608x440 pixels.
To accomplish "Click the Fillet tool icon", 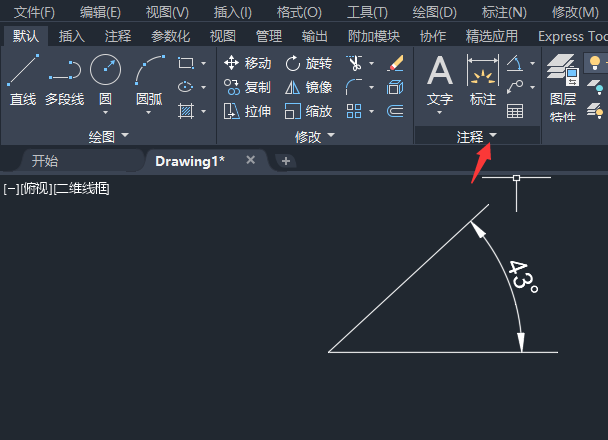I will 354,87.
